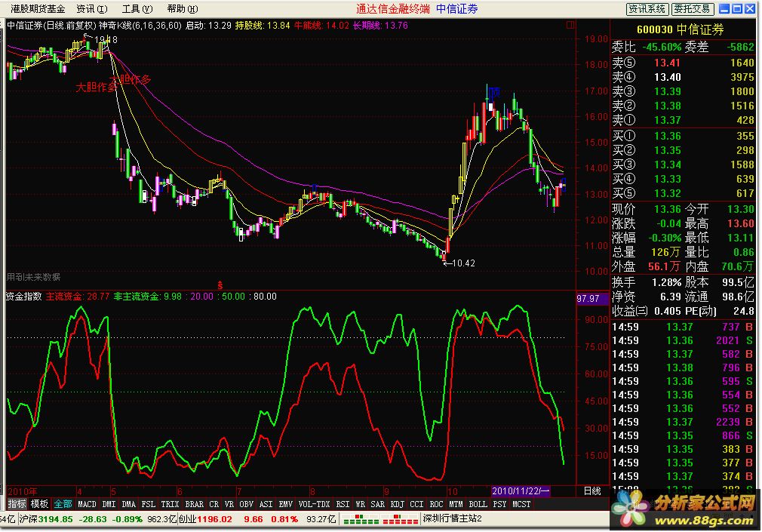Open the 帮助(H) menu

click(183, 9)
